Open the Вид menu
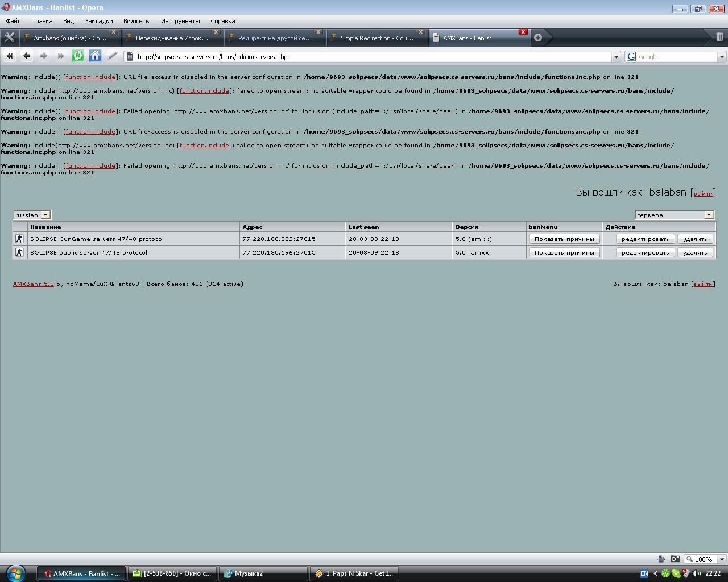 coord(68,21)
